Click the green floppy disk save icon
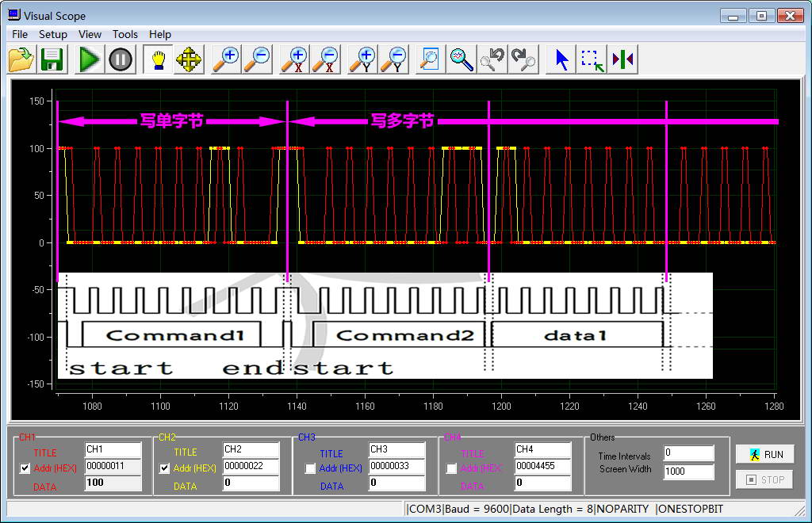 coord(52,59)
